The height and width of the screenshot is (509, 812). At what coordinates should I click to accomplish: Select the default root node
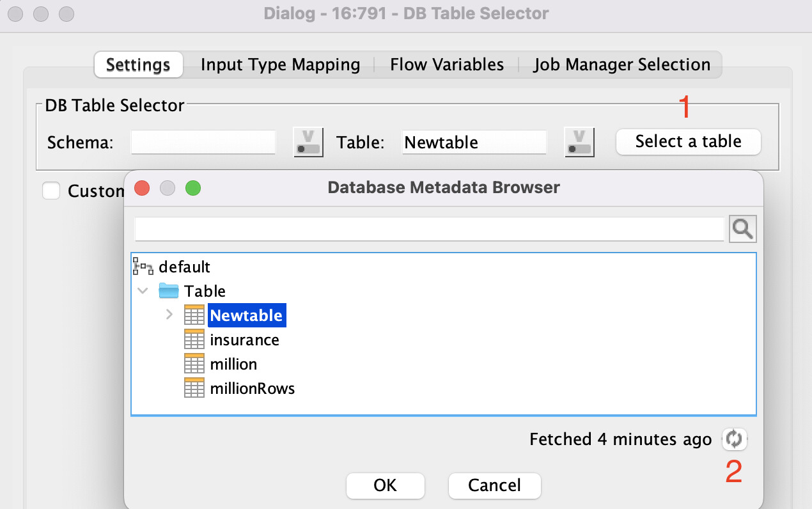(184, 267)
